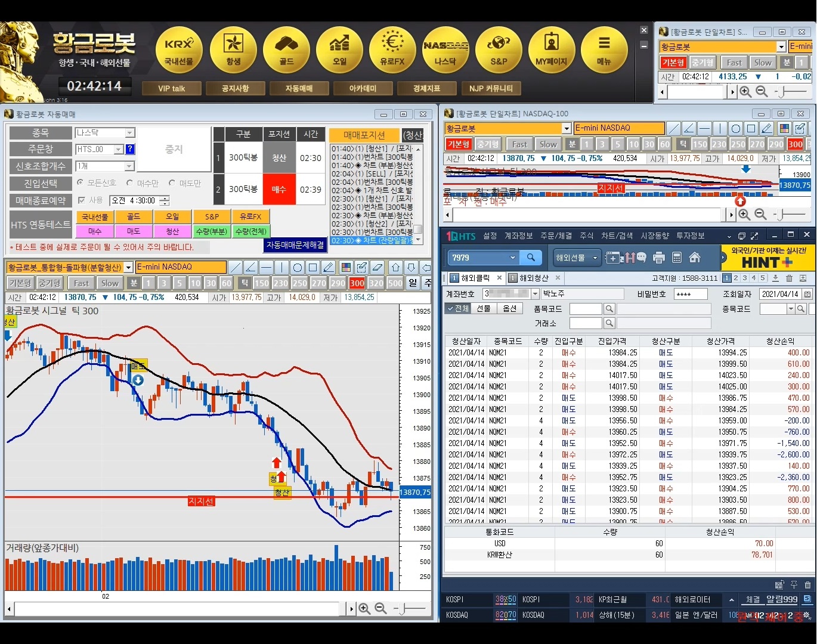Zoom in on the main chart
The width and height of the screenshot is (817, 644).
click(364, 608)
